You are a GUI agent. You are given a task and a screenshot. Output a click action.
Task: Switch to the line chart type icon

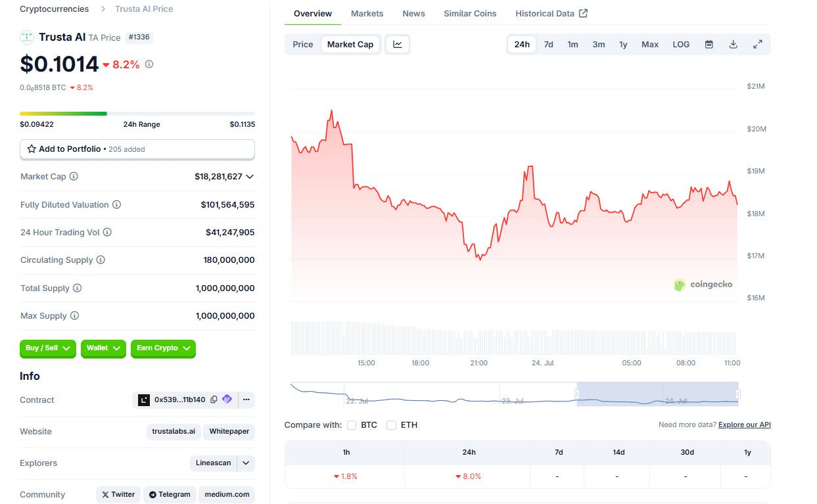pos(398,45)
